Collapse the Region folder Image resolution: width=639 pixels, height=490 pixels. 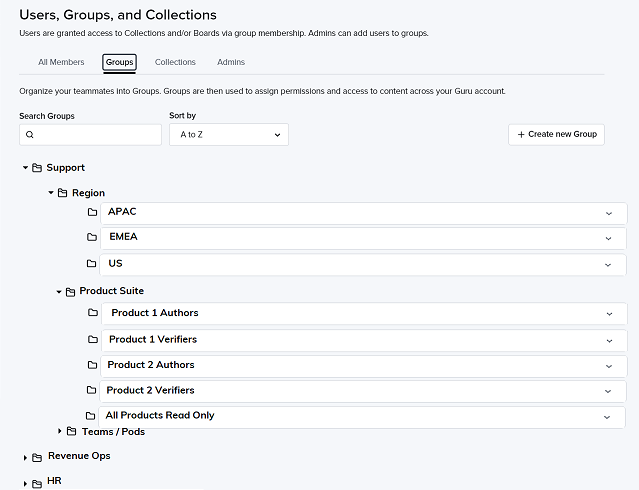click(x=51, y=192)
